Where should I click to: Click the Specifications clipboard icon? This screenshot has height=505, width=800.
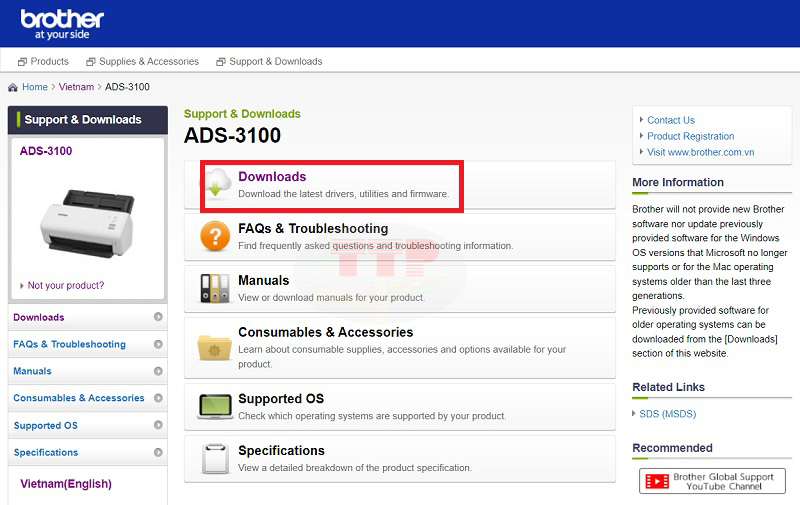click(215, 458)
